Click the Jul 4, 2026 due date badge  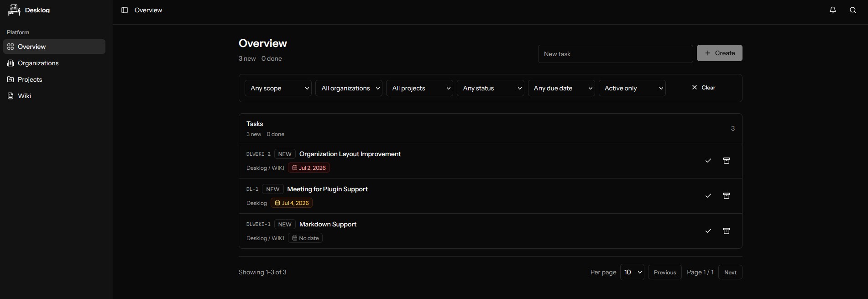(292, 203)
